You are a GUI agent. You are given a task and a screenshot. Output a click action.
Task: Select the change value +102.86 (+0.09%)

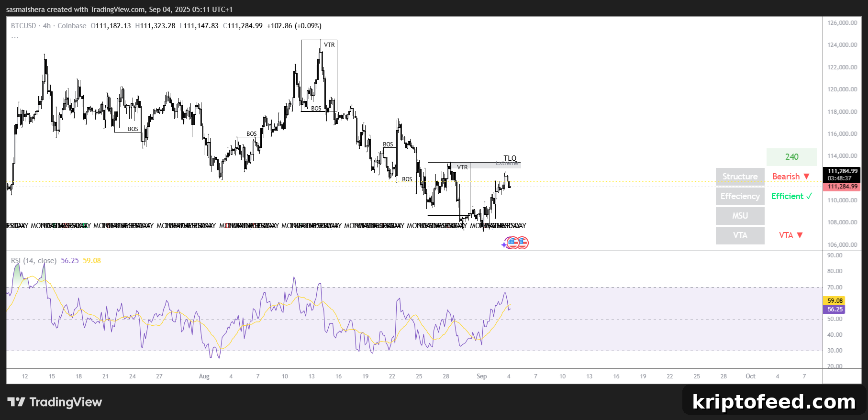pyautogui.click(x=294, y=26)
